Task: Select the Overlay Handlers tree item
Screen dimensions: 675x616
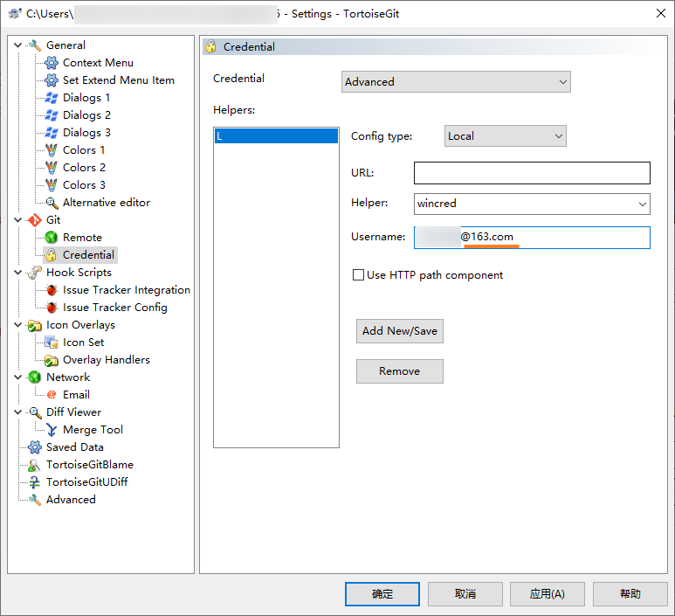Action: tap(107, 360)
